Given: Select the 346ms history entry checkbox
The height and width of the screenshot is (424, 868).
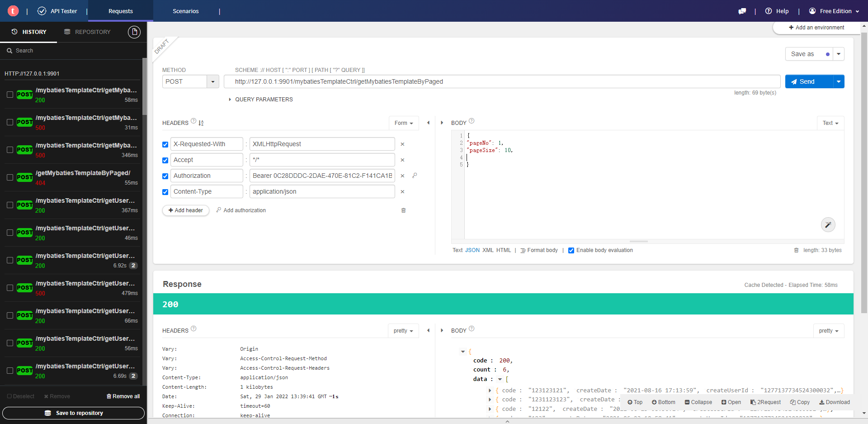Looking at the screenshot, I should (10, 150).
